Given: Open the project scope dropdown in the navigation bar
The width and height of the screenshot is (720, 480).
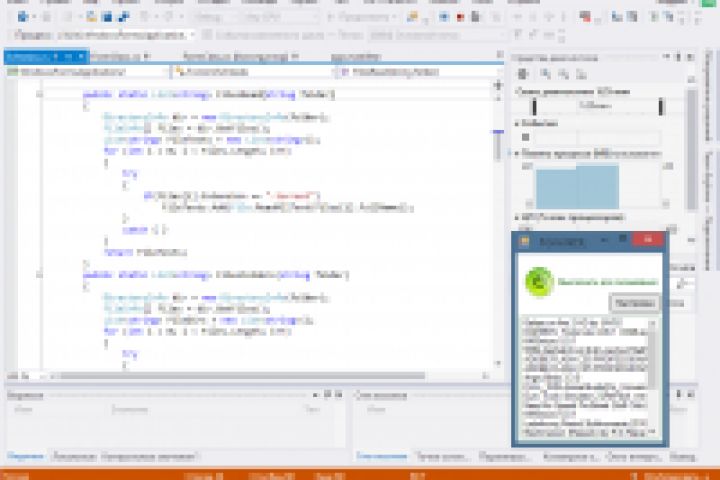Looking at the screenshot, I should [87, 72].
